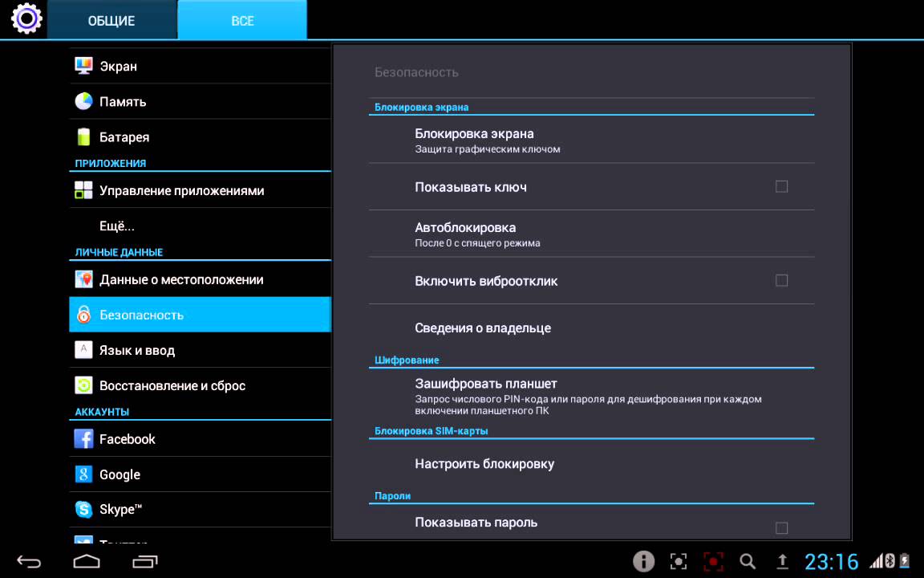Tap the upload arrow icon
The image size is (924, 578).
tap(783, 561)
